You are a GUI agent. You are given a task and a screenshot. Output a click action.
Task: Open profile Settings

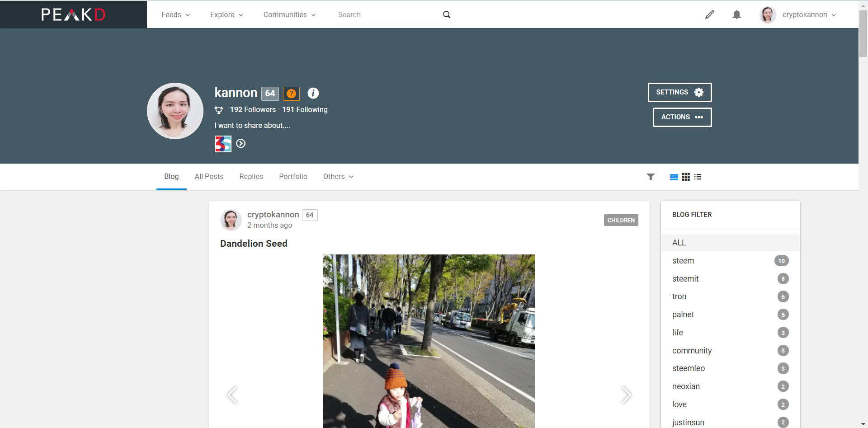[680, 92]
